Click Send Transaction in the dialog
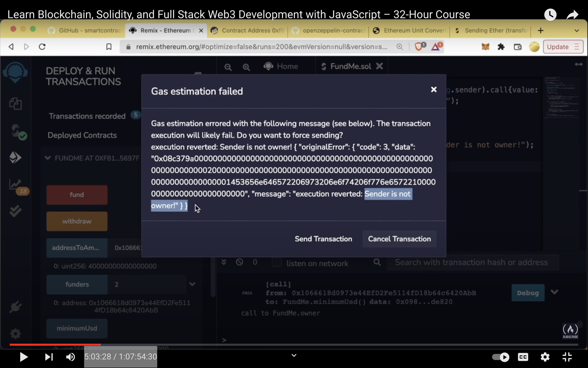Viewport: 588px width, 368px height. (323, 239)
